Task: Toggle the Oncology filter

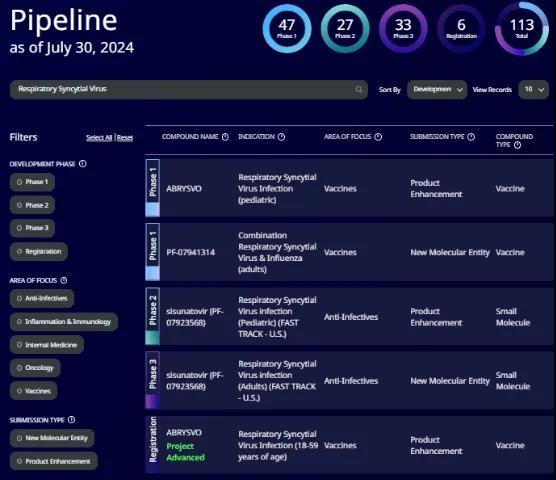Action: pyautogui.click(x=35, y=368)
